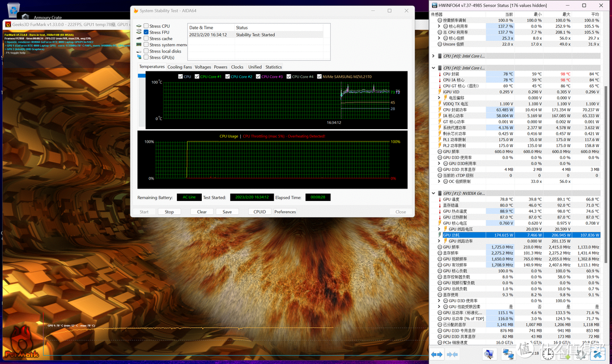612x364 pixels.
Task: Click the CPUID button
Action: (x=260, y=212)
